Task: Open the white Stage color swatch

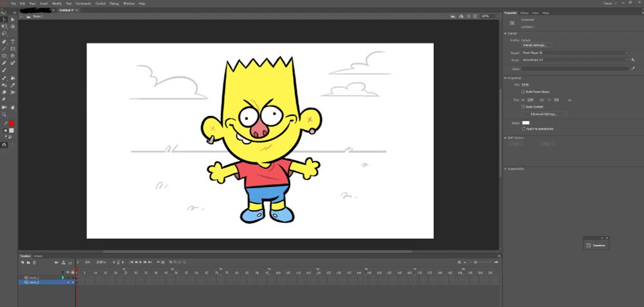Action: (x=526, y=123)
